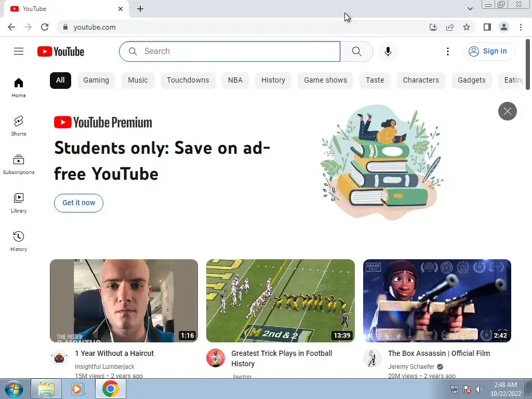This screenshot has height=399, width=532.
Task: Click Greatest Trick Plays channel avatar
Action: 216,357
